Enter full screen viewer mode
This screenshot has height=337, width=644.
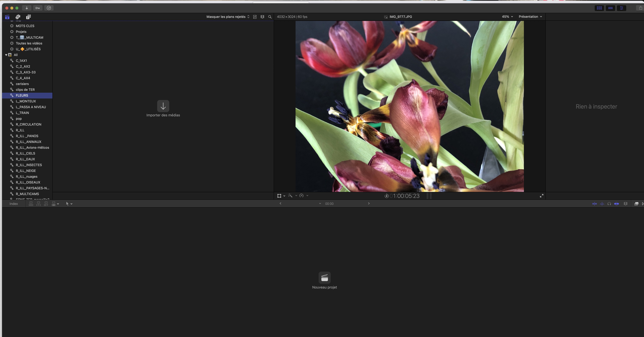click(542, 196)
